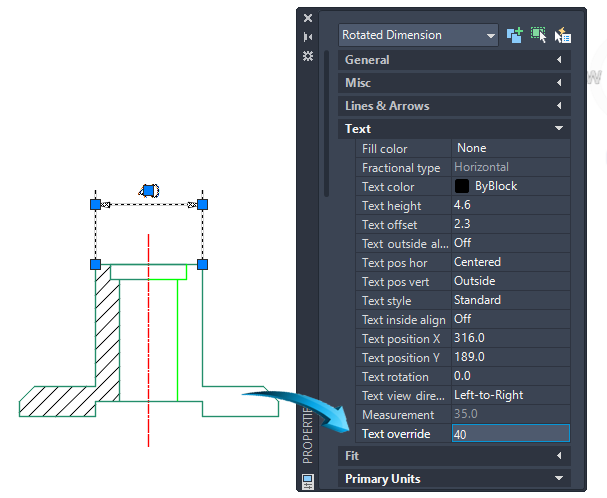Click the Select Objects icon

click(539, 35)
